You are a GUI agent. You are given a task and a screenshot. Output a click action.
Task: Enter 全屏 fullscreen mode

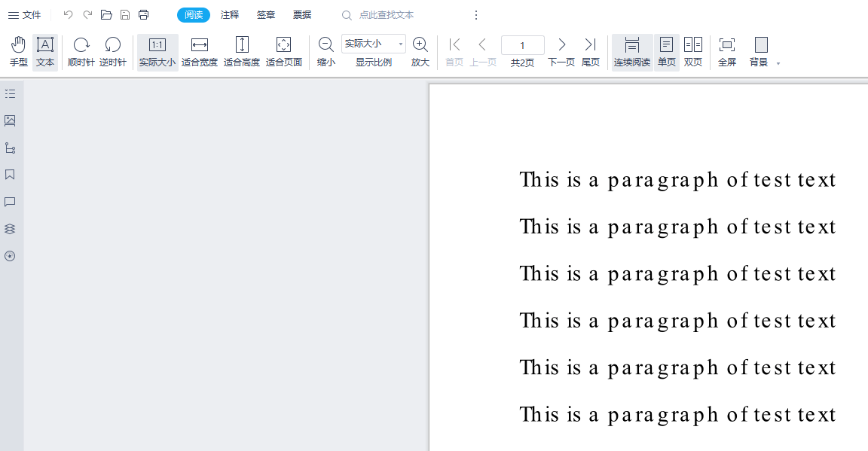pyautogui.click(x=727, y=52)
